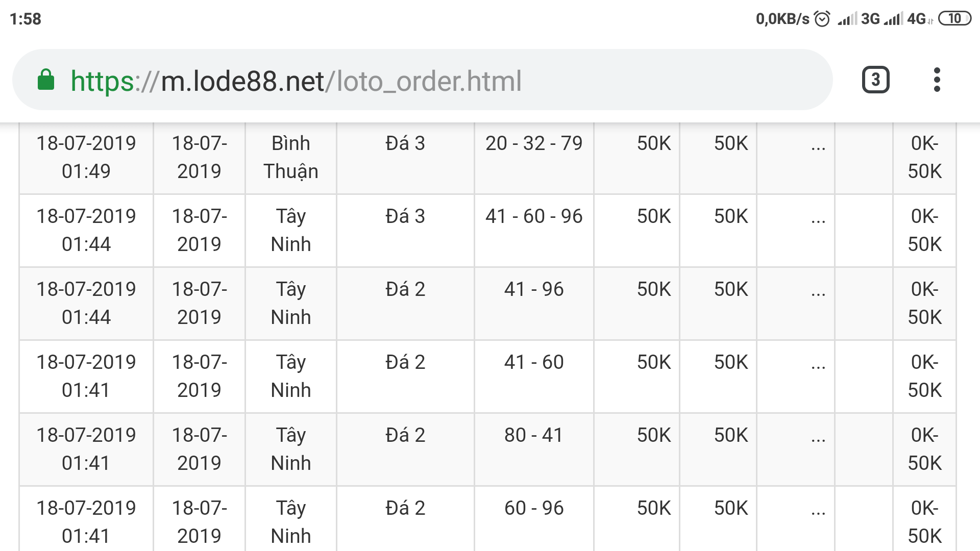Select the Bình Thuận province cell
Image resolution: width=980 pixels, height=551 pixels.
point(291,157)
